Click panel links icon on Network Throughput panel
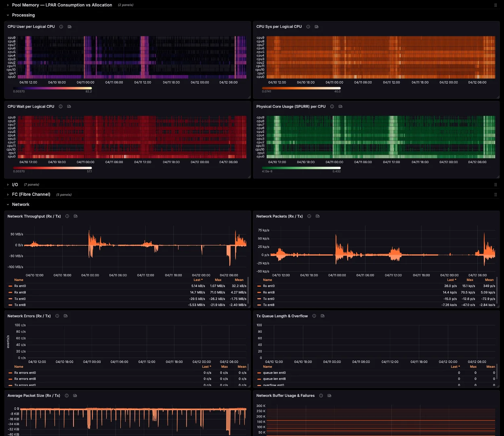Viewport: 504px width, 436px height. pos(76,216)
